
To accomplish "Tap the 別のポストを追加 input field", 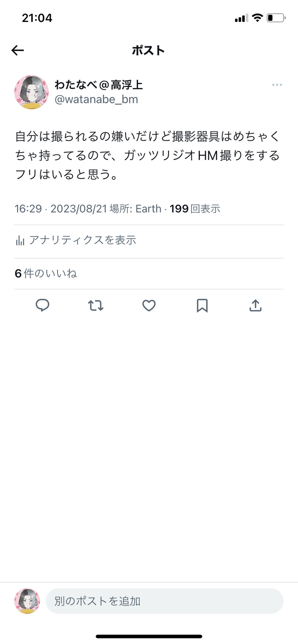I will click(164, 601).
